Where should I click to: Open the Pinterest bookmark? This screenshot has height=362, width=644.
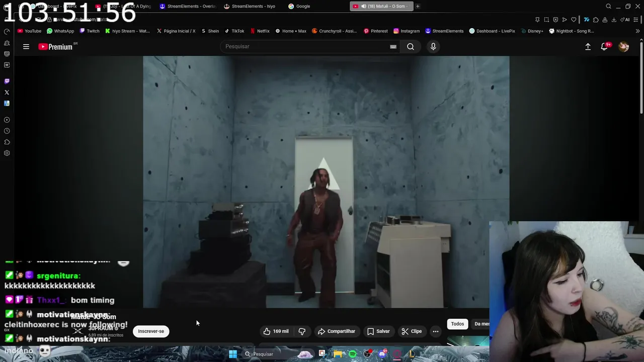[x=375, y=31]
